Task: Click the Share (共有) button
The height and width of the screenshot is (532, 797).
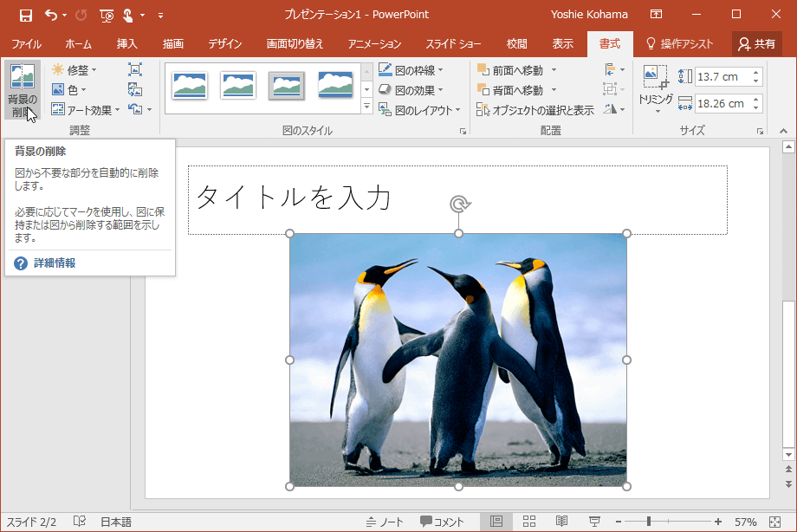Action: 756,43
